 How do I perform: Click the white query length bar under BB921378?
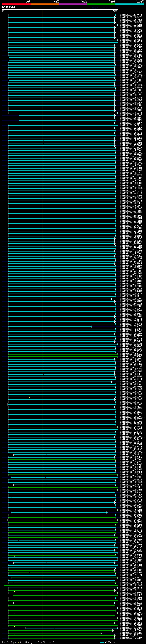[60, 10]
